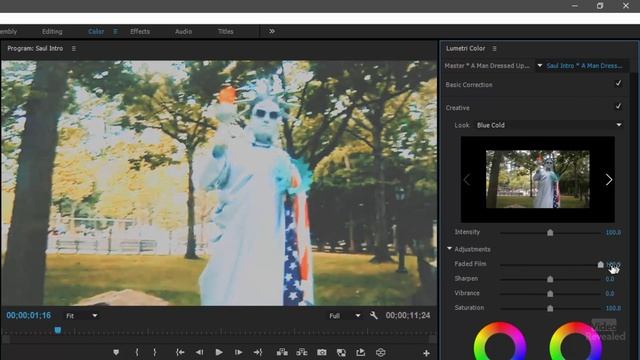
Task: Switch to the Audio workspace
Action: (183, 31)
